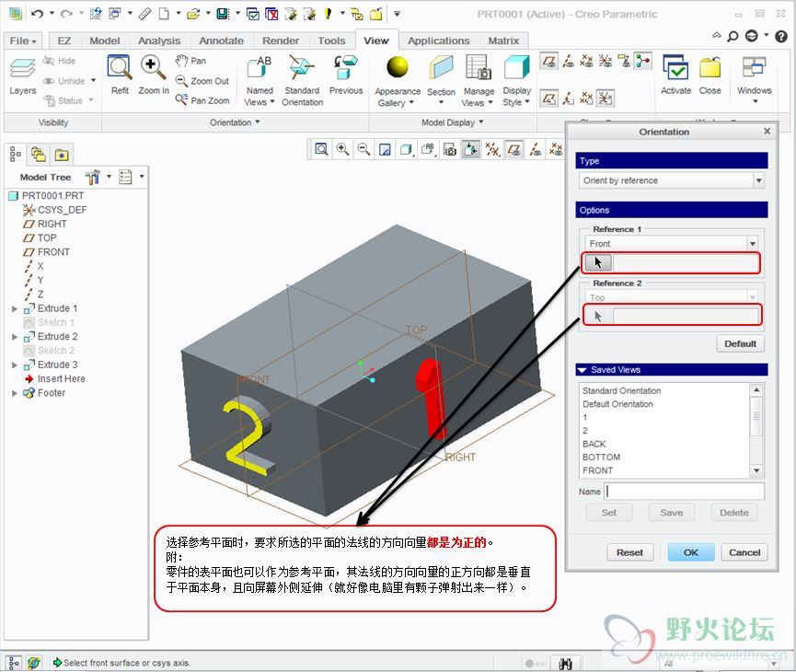Click Refit in graphics toolbar

321,149
